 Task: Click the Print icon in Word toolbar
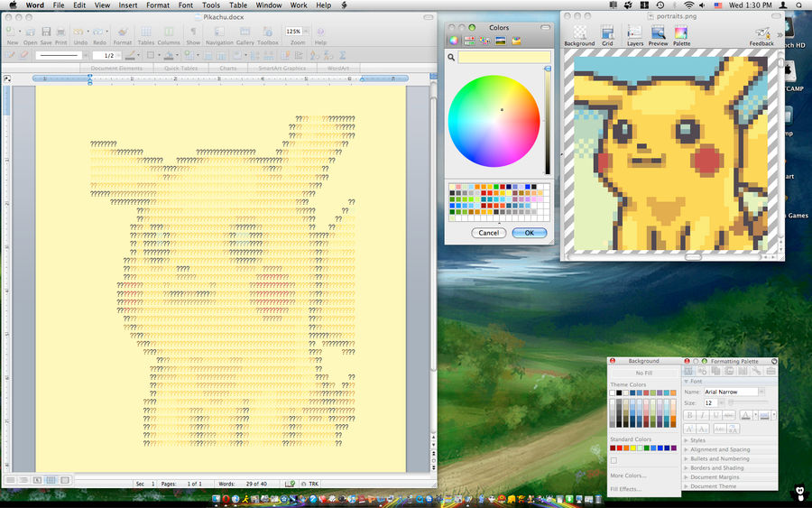pyautogui.click(x=61, y=32)
